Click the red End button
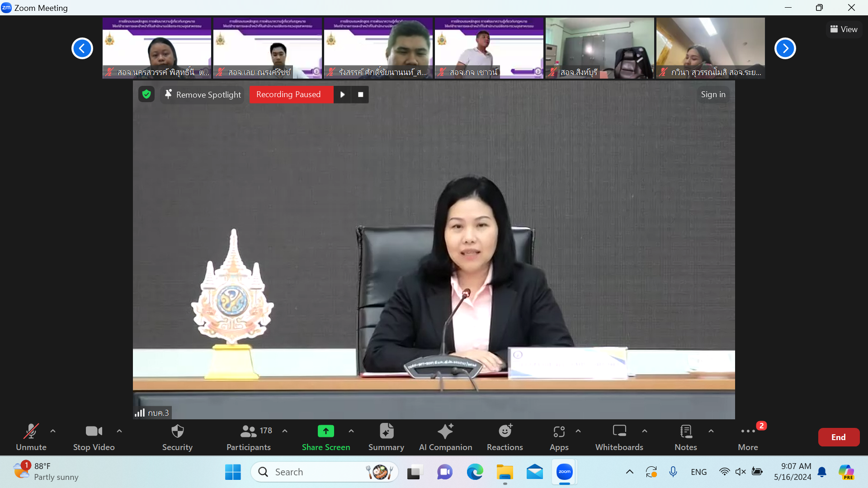Screen dimensions: 868x488 coord(838,437)
